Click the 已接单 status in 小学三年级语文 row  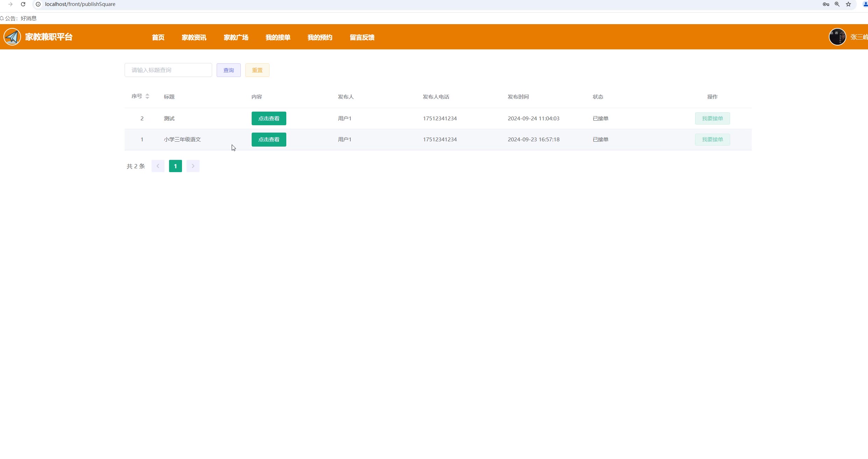coord(601,139)
